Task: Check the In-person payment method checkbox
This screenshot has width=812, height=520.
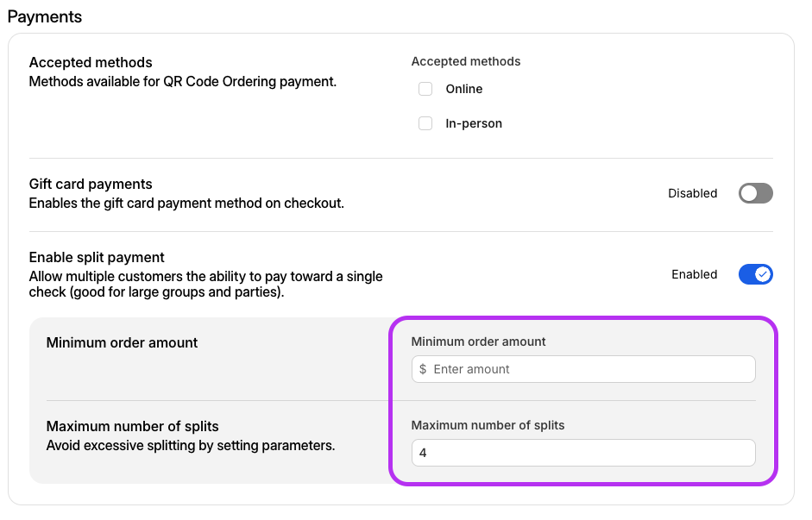Action: [x=425, y=123]
